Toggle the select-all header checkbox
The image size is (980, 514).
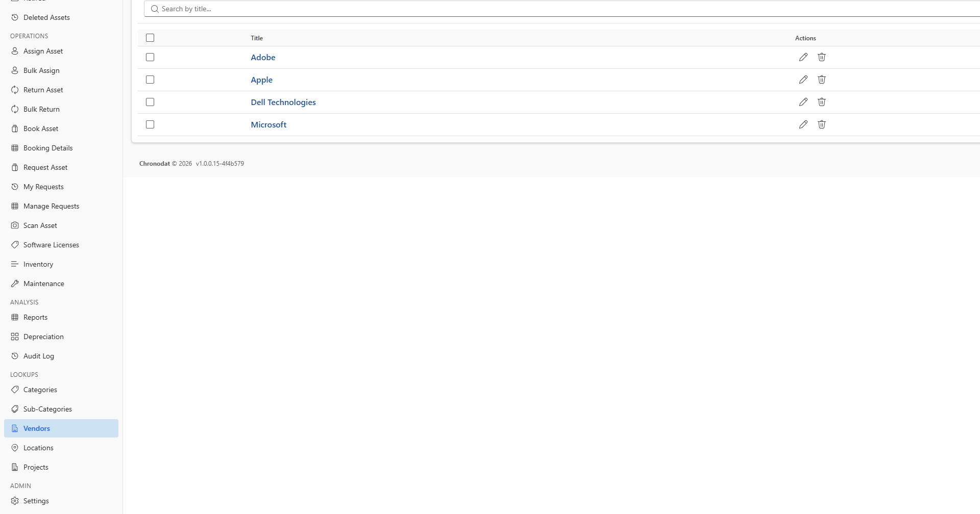coord(150,38)
